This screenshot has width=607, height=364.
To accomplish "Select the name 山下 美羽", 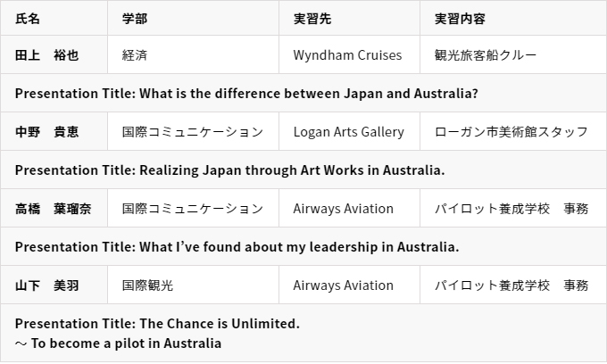I will [46, 285].
